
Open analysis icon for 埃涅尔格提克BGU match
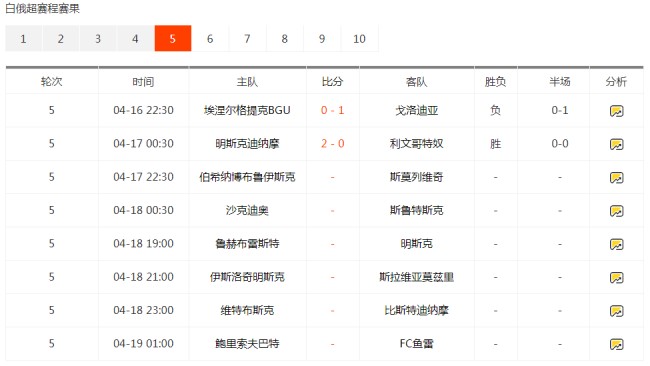pyautogui.click(x=616, y=111)
